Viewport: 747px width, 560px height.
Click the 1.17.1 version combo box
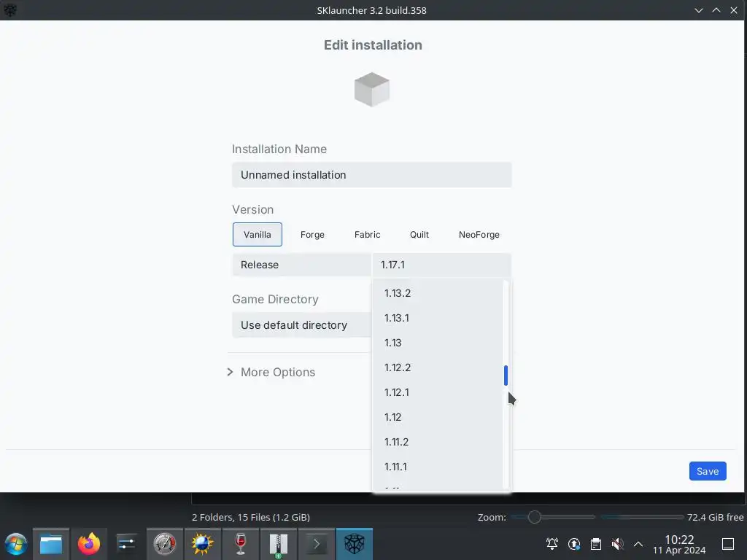click(441, 265)
